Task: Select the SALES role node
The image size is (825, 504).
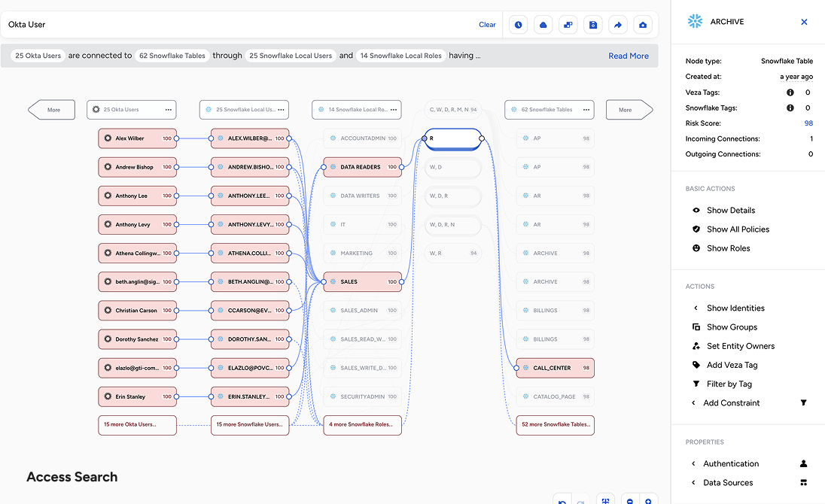Action: coord(363,281)
